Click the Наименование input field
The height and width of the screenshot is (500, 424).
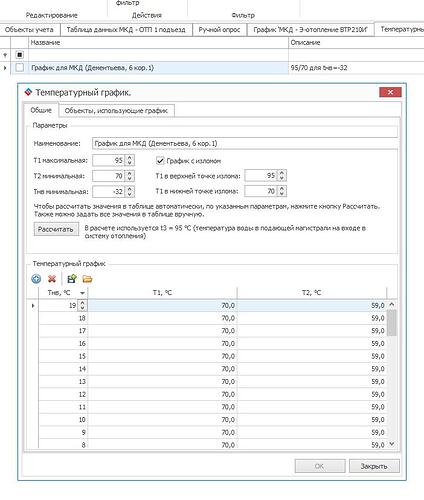[x=245, y=143]
